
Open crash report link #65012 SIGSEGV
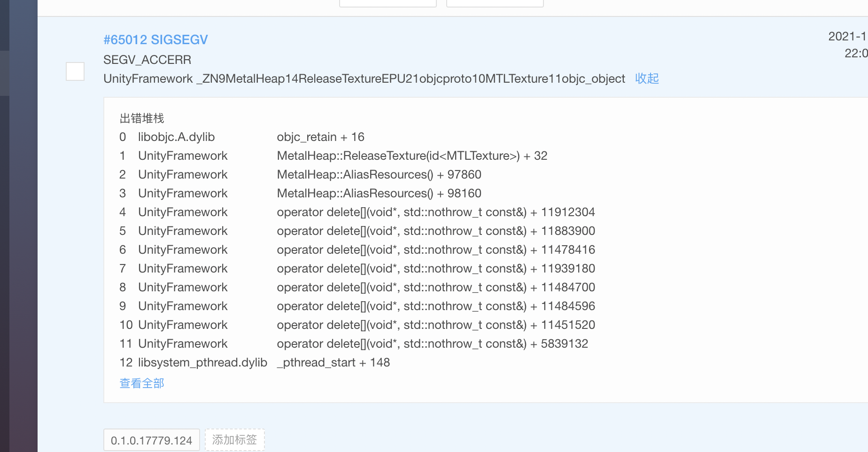(x=155, y=40)
